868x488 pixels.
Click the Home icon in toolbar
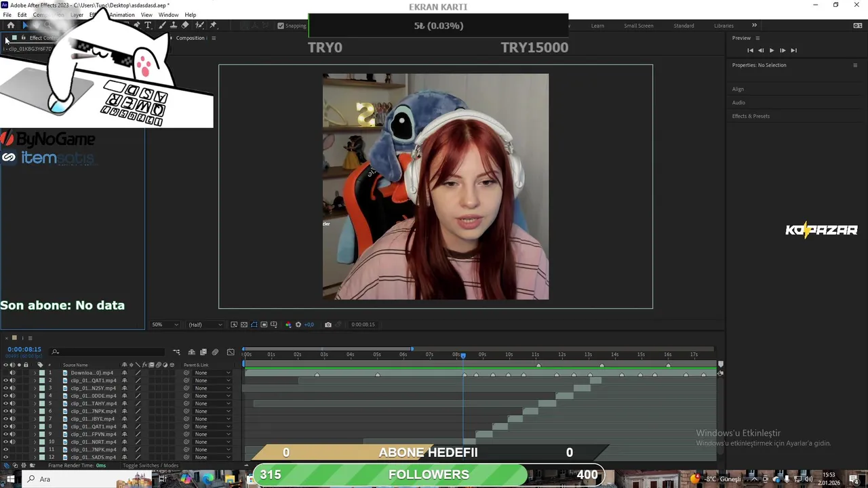(11, 25)
